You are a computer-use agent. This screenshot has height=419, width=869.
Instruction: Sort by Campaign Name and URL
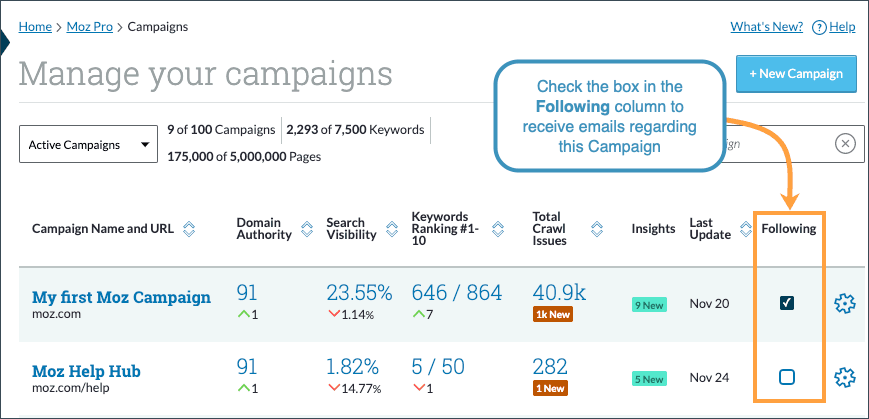click(x=189, y=229)
